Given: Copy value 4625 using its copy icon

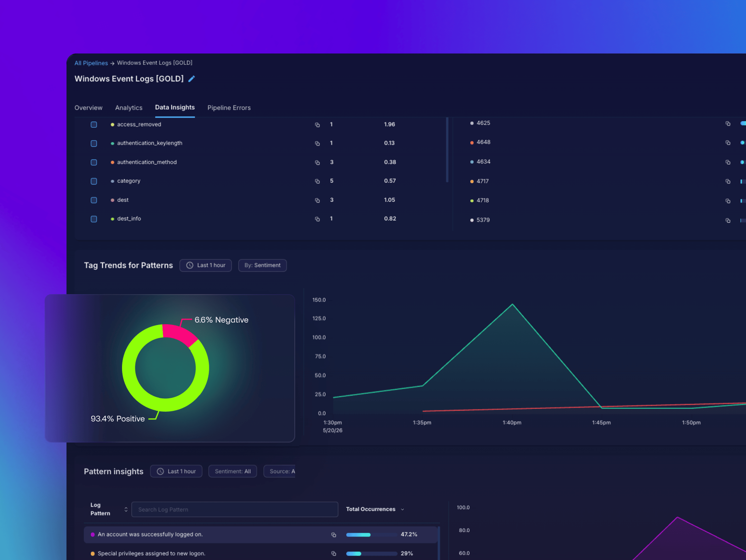Looking at the screenshot, I should pos(728,124).
